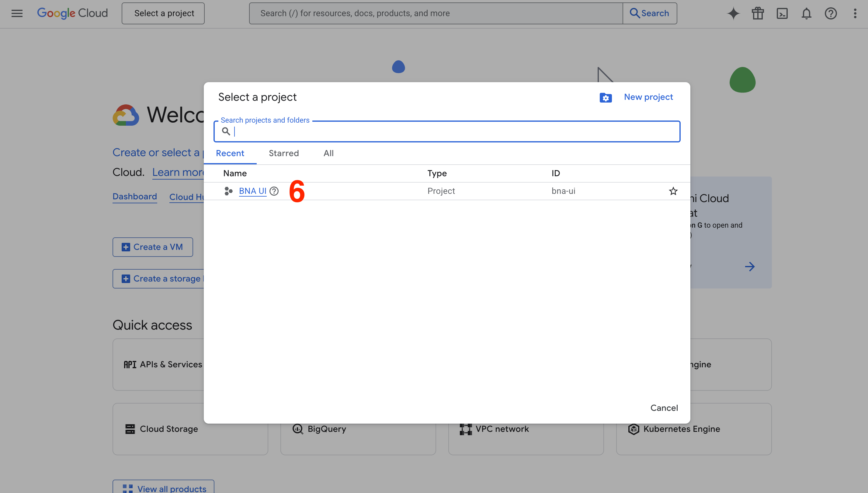Image resolution: width=868 pixels, height=493 pixels.
Task: Open the Dashboard link
Action: [x=135, y=196]
